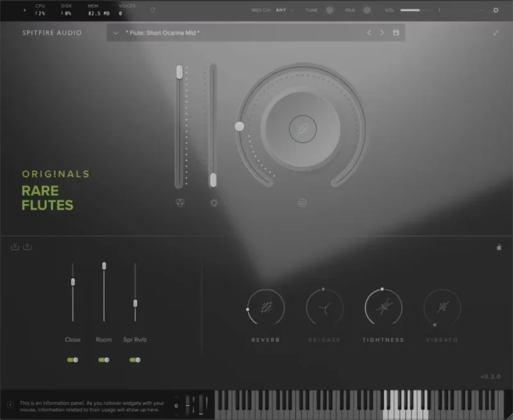This screenshot has height=420, width=513.
Task: Click the Spr Rvrb volume fader
Action: [135, 303]
